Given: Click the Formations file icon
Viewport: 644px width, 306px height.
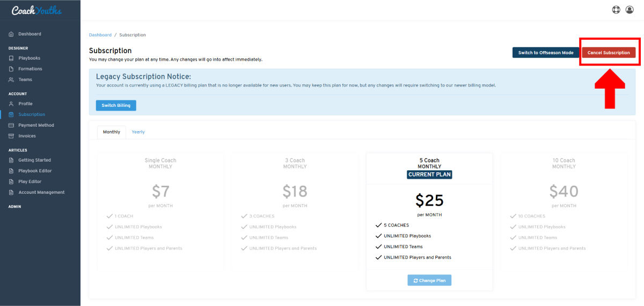Looking at the screenshot, I should (x=11, y=69).
